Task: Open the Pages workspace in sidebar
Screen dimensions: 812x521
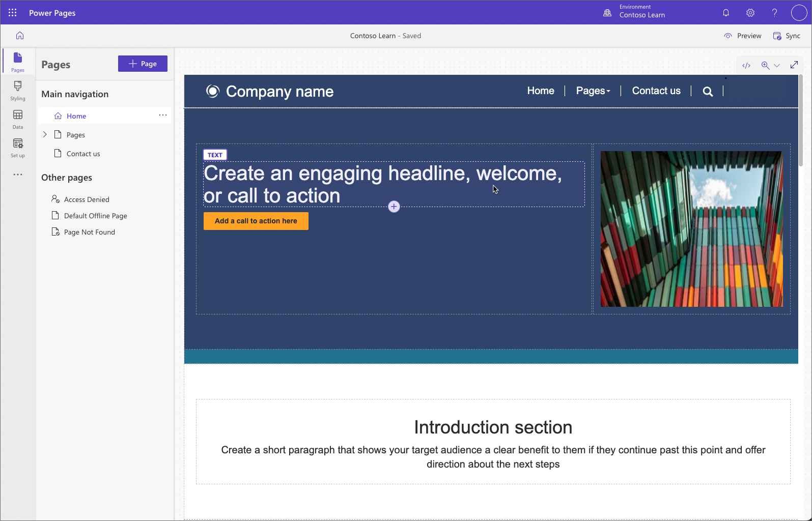Action: [x=18, y=62]
